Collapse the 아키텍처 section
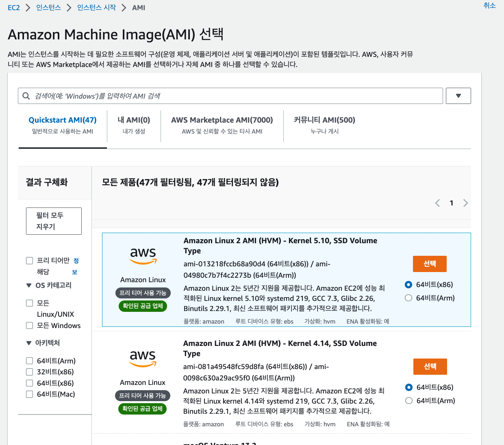The width and height of the screenshot is (504, 445). click(29, 343)
